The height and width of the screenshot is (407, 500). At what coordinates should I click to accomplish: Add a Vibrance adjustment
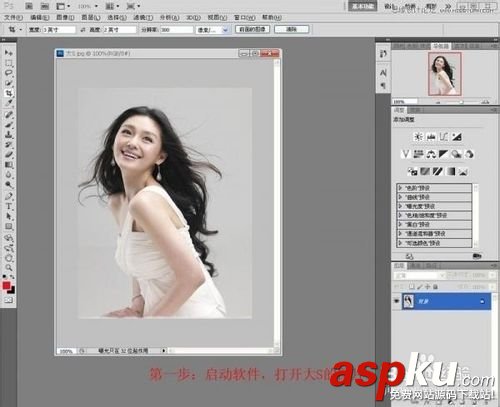[x=405, y=154]
